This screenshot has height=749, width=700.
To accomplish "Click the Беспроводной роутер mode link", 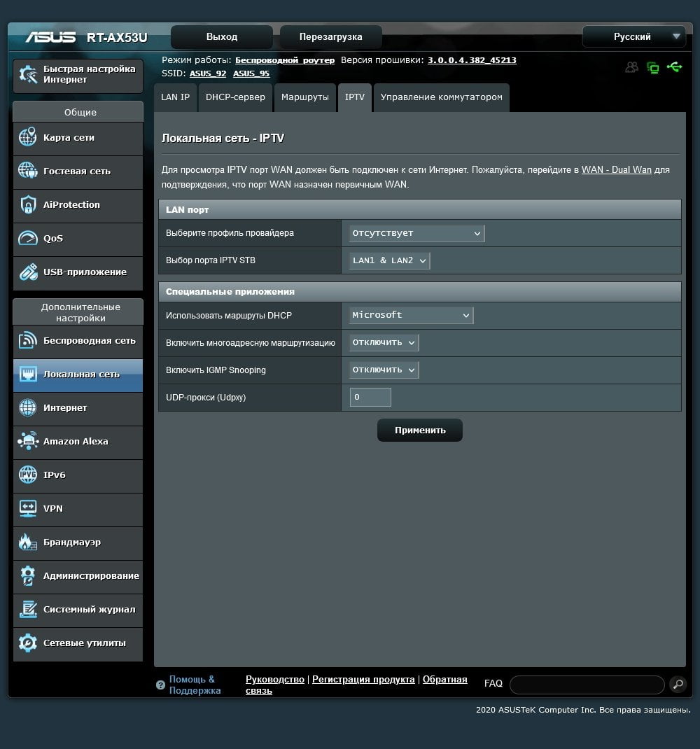I will coord(285,60).
